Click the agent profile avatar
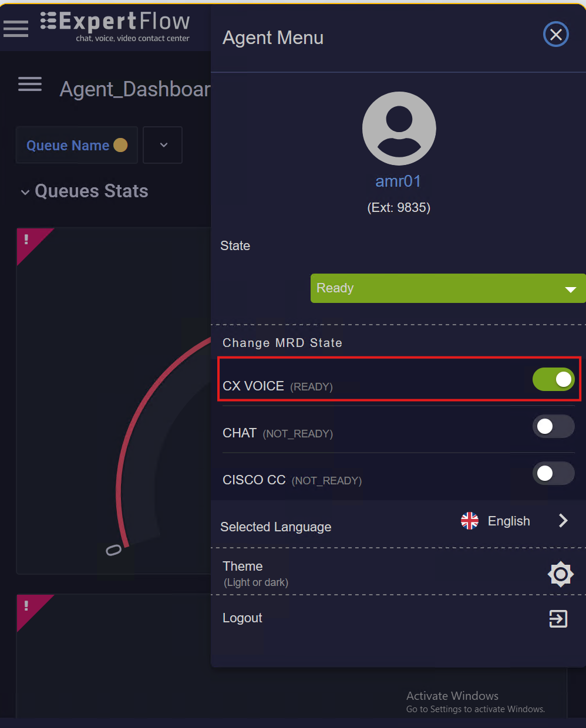The image size is (586, 728). [399, 128]
